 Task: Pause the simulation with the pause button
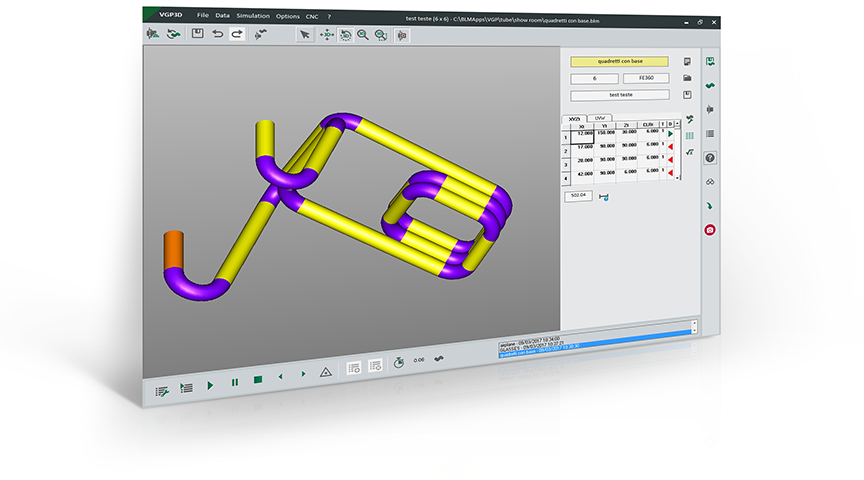[x=235, y=382]
